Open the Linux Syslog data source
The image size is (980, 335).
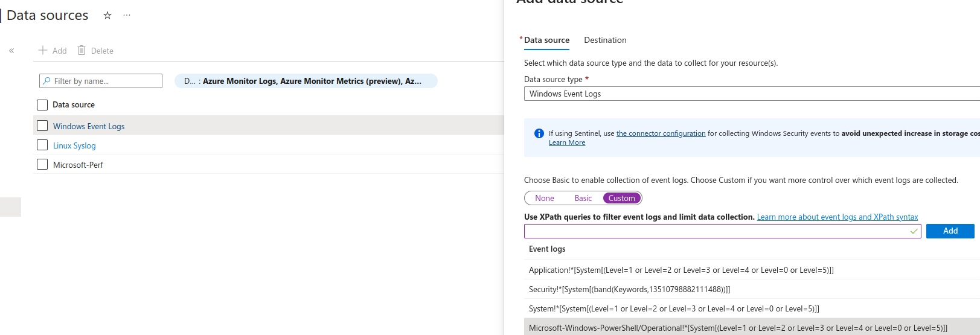(74, 145)
